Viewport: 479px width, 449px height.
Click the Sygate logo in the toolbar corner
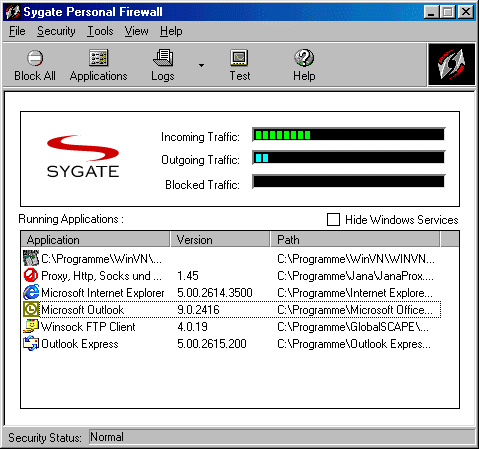[x=451, y=64]
